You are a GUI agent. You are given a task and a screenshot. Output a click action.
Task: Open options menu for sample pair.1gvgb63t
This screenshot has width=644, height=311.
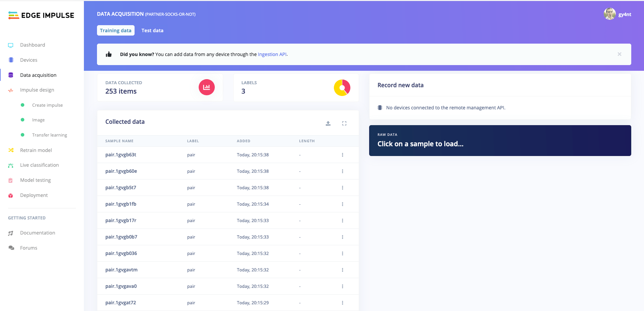click(x=343, y=155)
